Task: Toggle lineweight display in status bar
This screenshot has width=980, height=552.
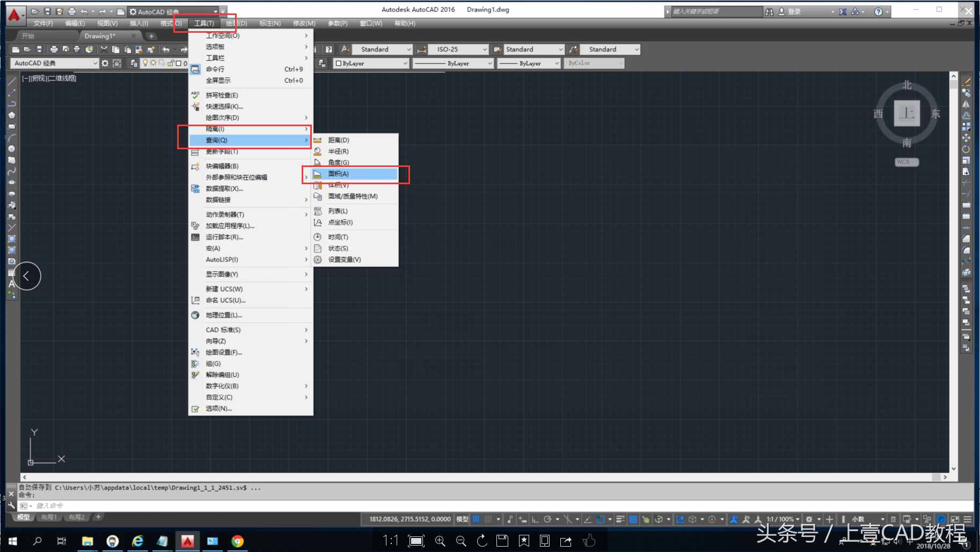Action: coord(620,519)
